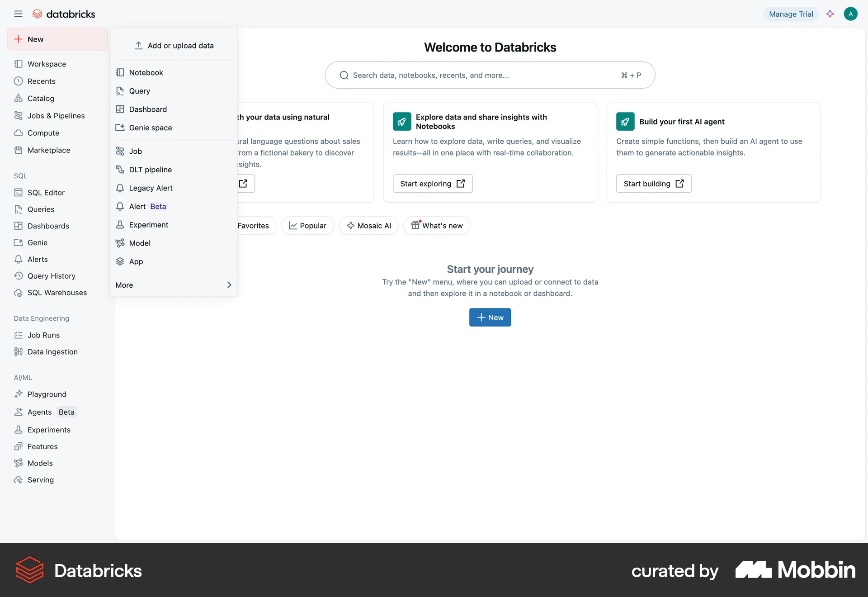This screenshot has height=597, width=868.
Task: Choose Notebook from the New menu
Action: 146,72
